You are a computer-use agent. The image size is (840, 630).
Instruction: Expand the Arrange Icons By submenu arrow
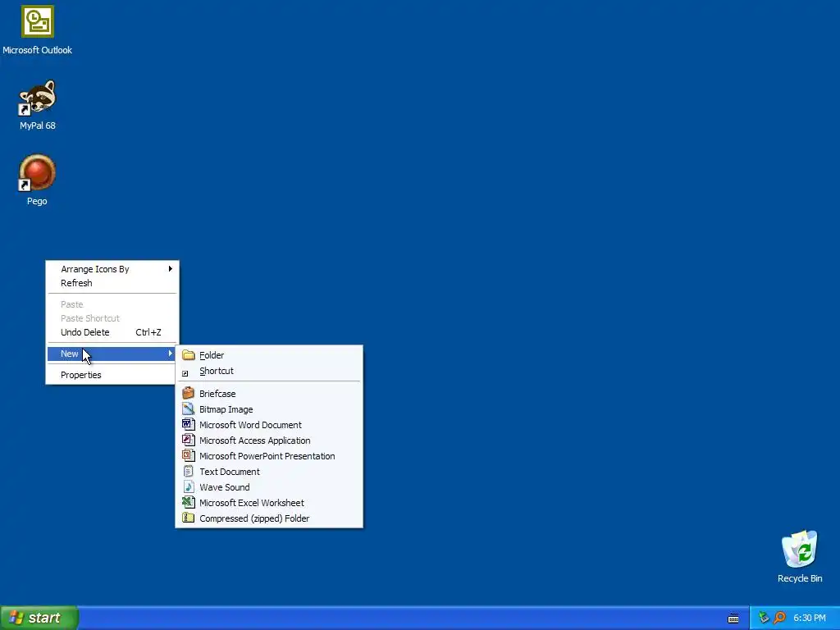click(171, 268)
